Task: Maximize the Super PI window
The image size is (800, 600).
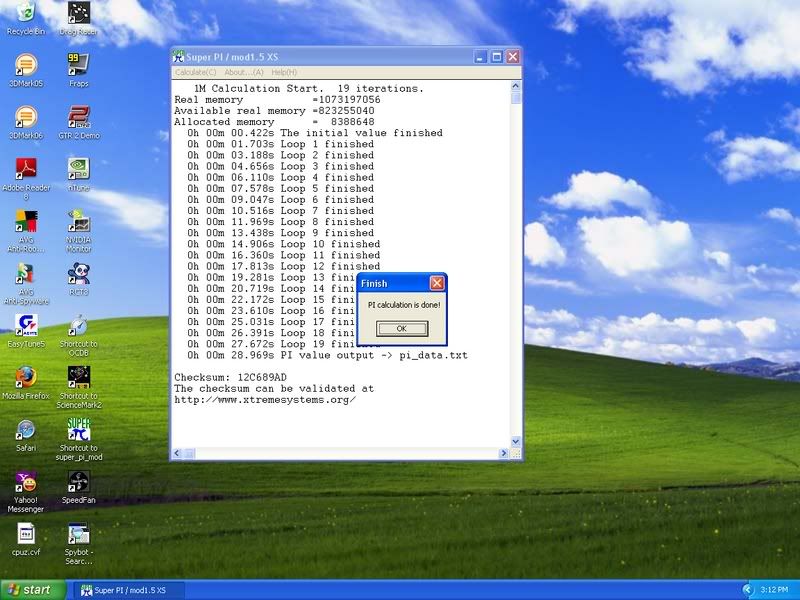Action: coord(496,57)
